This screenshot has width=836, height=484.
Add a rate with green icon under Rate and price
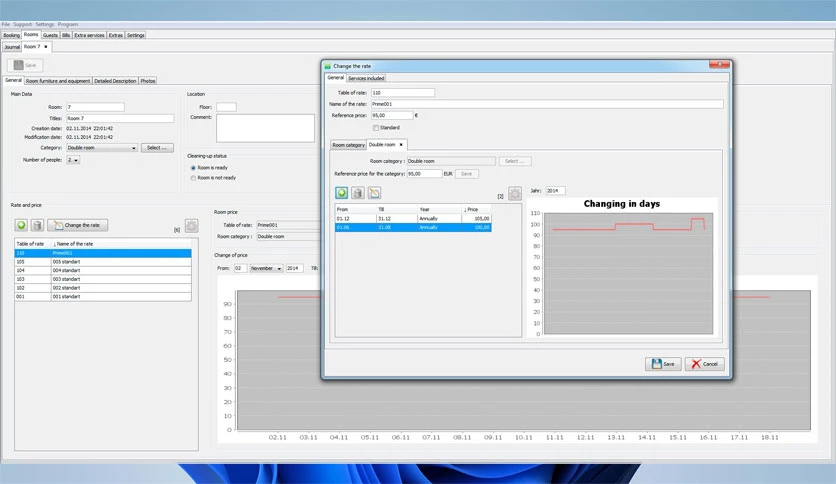tap(21, 225)
